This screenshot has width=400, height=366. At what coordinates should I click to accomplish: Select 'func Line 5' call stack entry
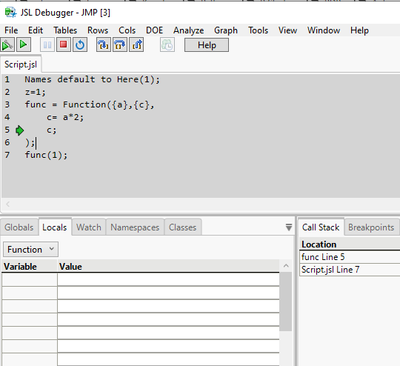[x=349, y=257]
